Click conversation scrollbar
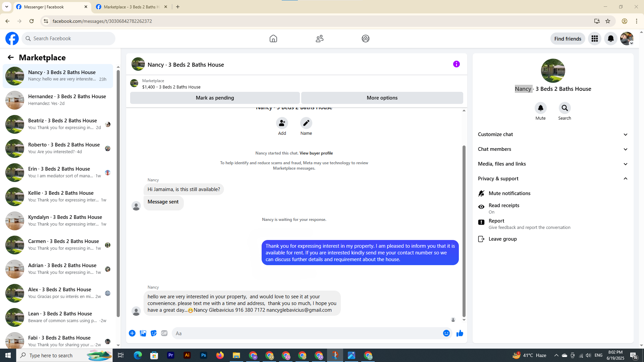644x362 pixels. coord(464,231)
